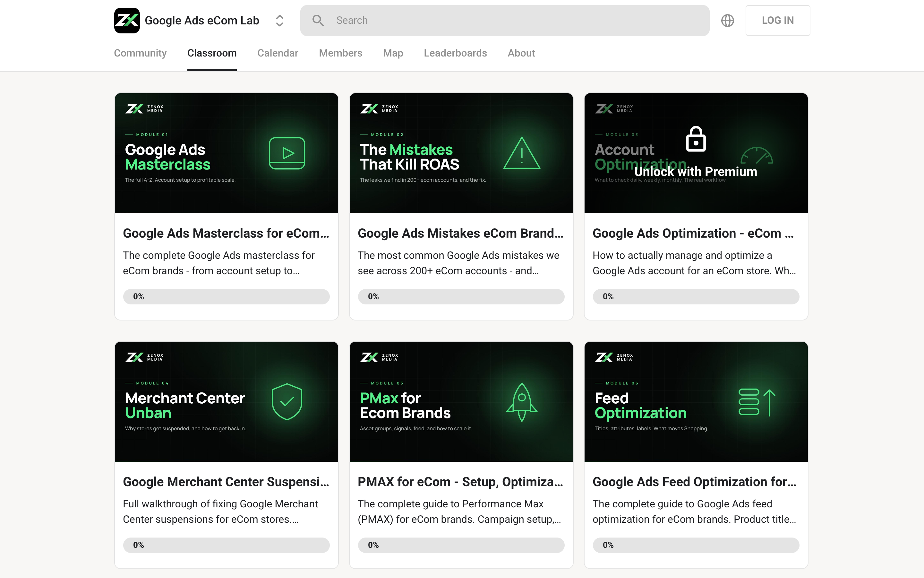Click "PMax for Ecom Brands" thumbnail heading
Screen dimensions: 924x578
pos(405,405)
